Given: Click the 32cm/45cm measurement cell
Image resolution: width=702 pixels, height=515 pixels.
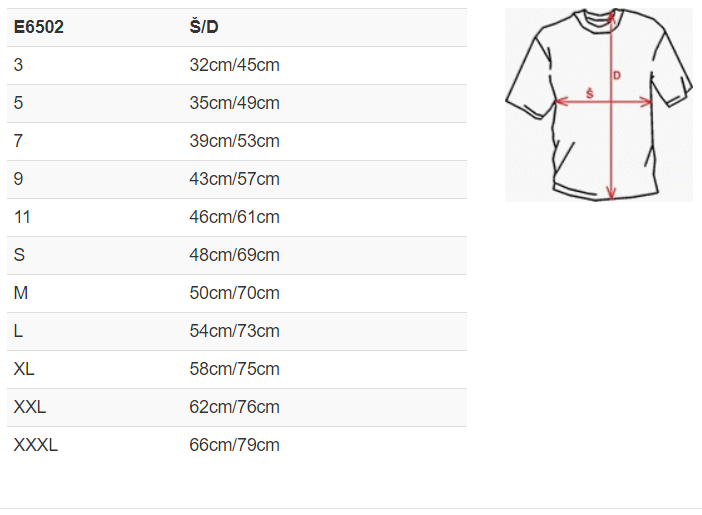Looking at the screenshot, I should [234, 65].
